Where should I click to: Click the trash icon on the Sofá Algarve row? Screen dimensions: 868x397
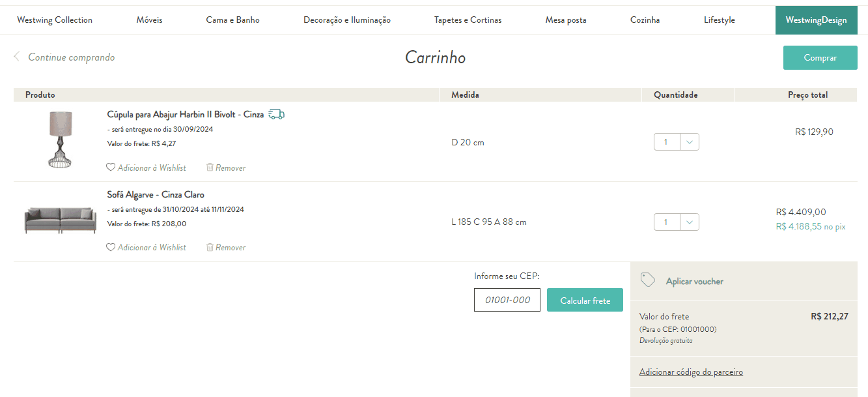pyautogui.click(x=210, y=247)
